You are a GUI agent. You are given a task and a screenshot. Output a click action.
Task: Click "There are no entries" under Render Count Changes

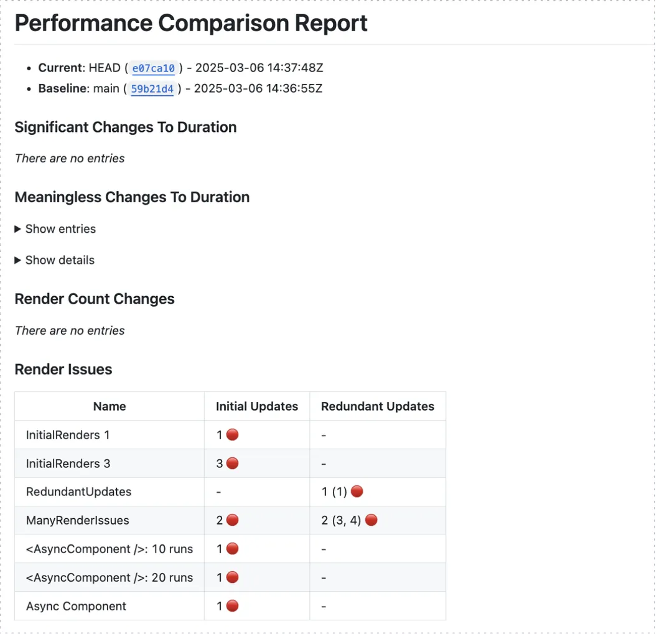point(69,330)
